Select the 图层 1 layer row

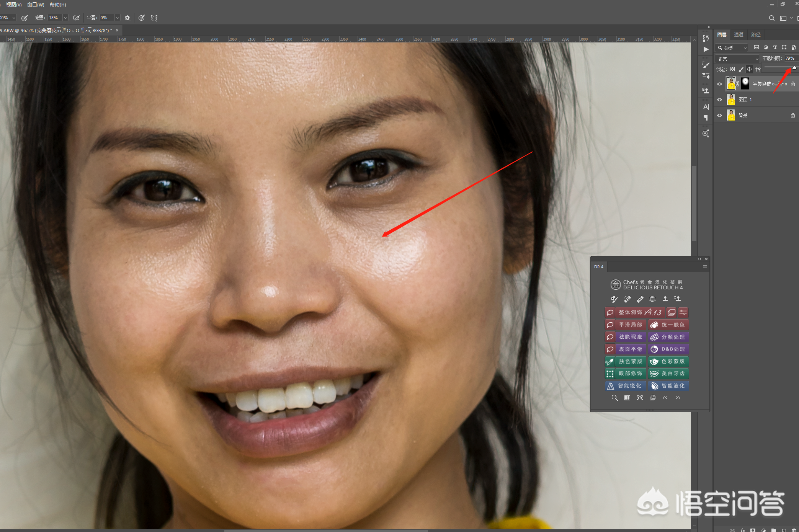pos(756,100)
